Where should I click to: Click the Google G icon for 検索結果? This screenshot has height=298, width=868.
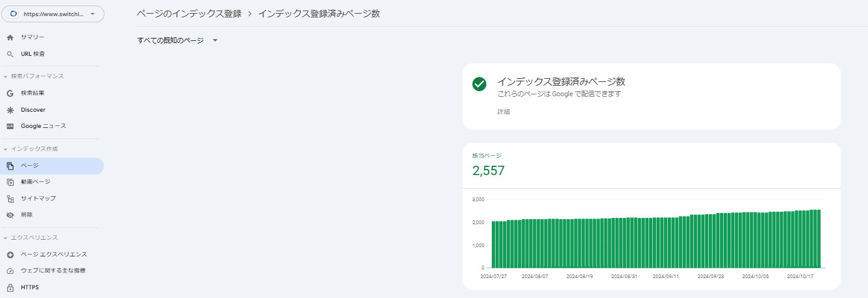pyautogui.click(x=10, y=93)
